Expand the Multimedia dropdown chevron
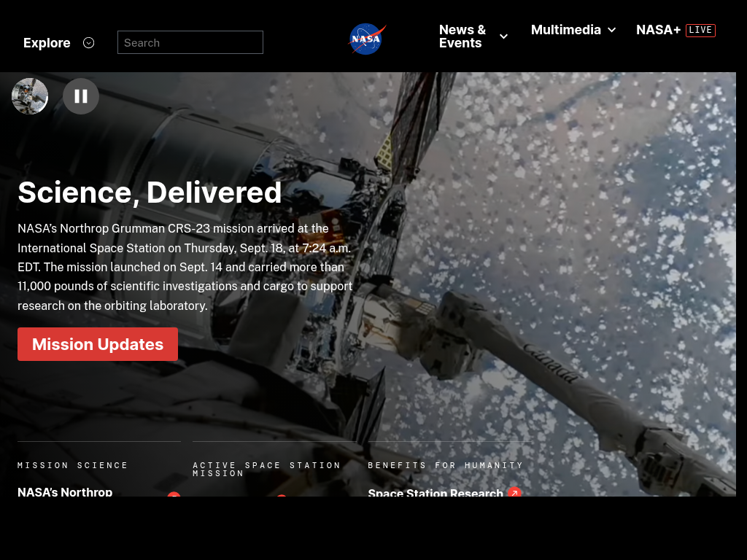This screenshot has width=747, height=560. pyautogui.click(x=611, y=30)
